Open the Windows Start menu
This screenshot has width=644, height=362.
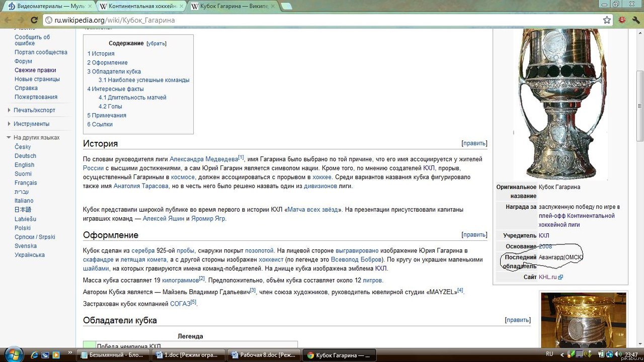[x=13, y=354]
